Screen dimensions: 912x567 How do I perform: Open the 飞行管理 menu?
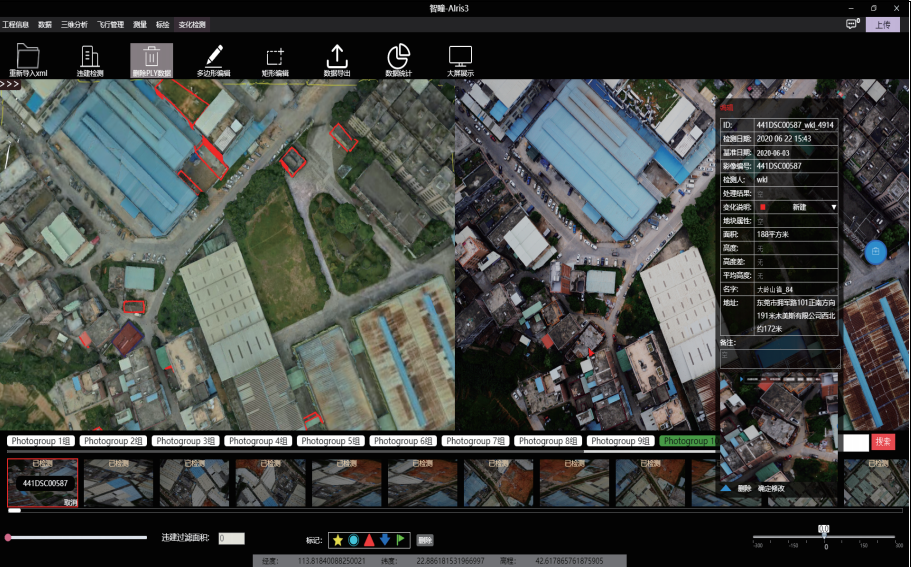[x=111, y=23]
